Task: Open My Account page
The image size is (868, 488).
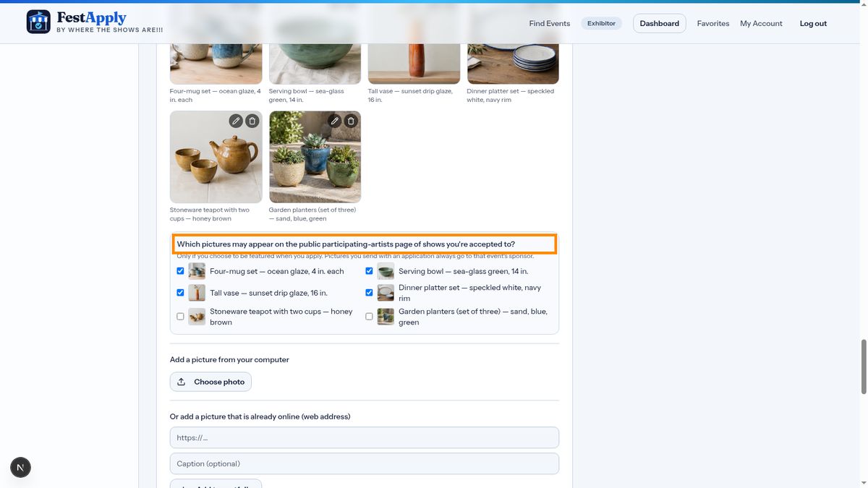Action: (761, 23)
